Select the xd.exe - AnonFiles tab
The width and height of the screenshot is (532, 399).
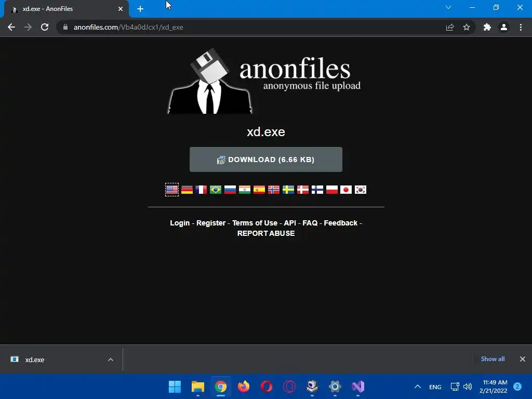point(66,9)
